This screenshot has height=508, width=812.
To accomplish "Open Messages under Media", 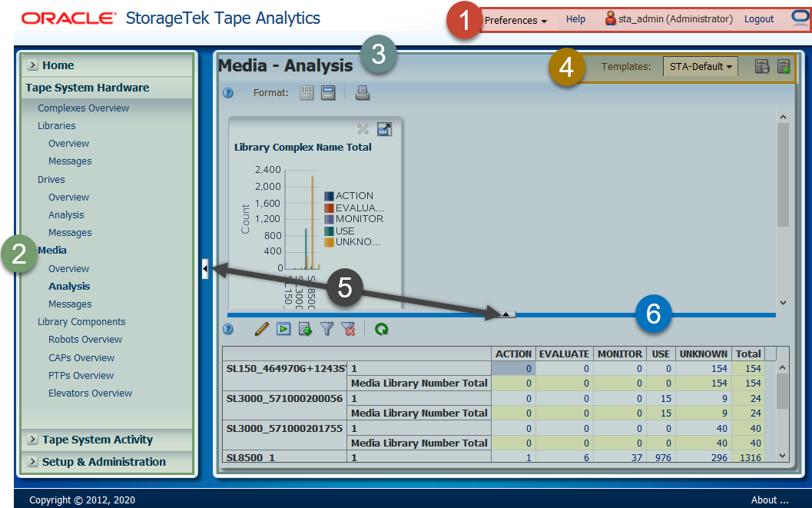I will [x=70, y=304].
